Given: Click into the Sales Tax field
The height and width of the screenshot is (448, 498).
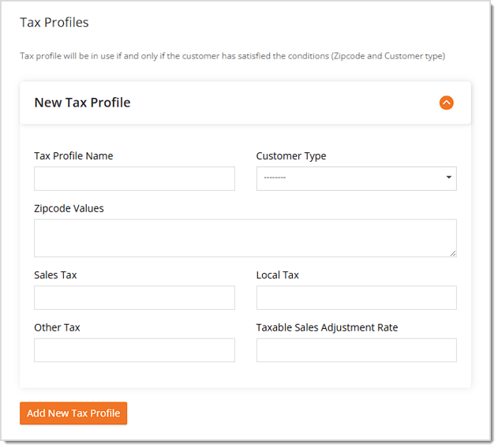Looking at the screenshot, I should coord(134,297).
